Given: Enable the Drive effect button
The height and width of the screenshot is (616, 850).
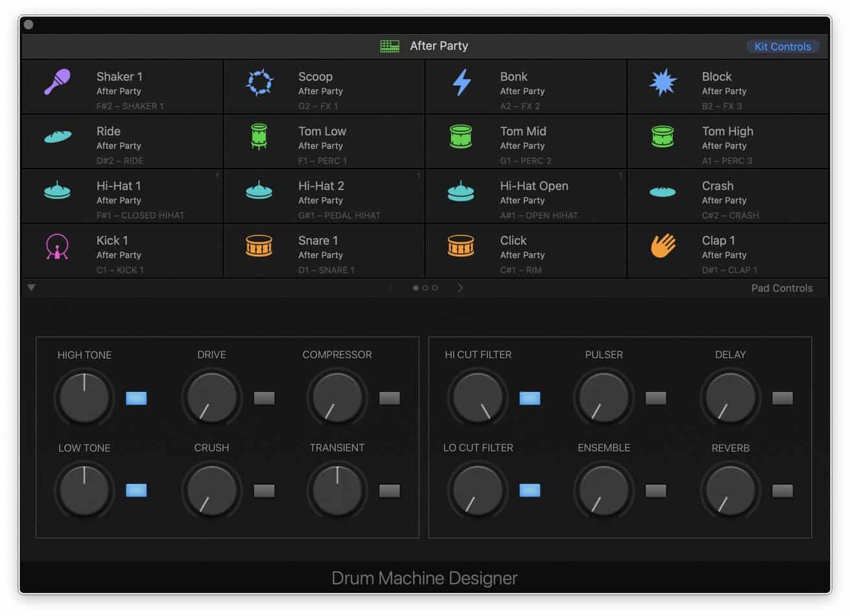Looking at the screenshot, I should coord(264,398).
